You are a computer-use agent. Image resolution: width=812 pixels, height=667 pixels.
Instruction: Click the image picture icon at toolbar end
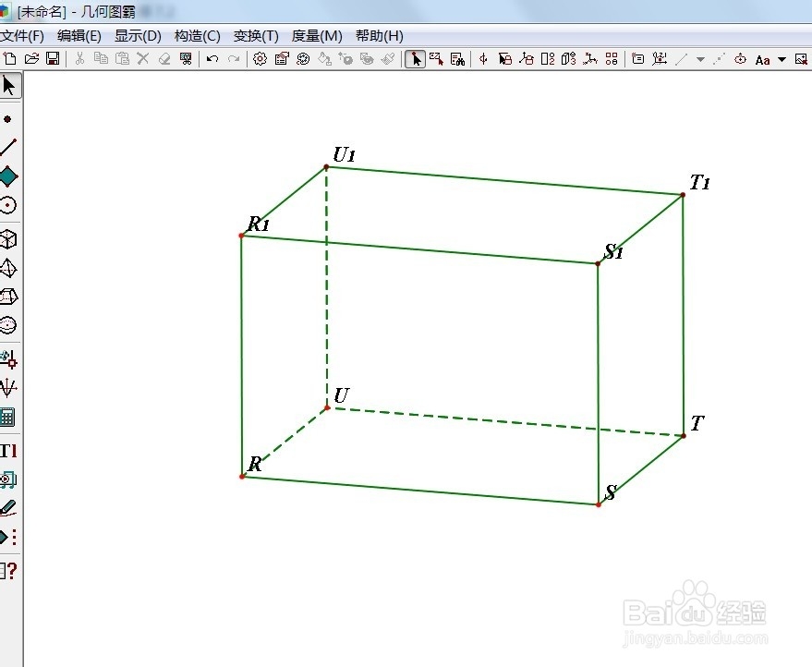pyautogui.click(x=801, y=59)
